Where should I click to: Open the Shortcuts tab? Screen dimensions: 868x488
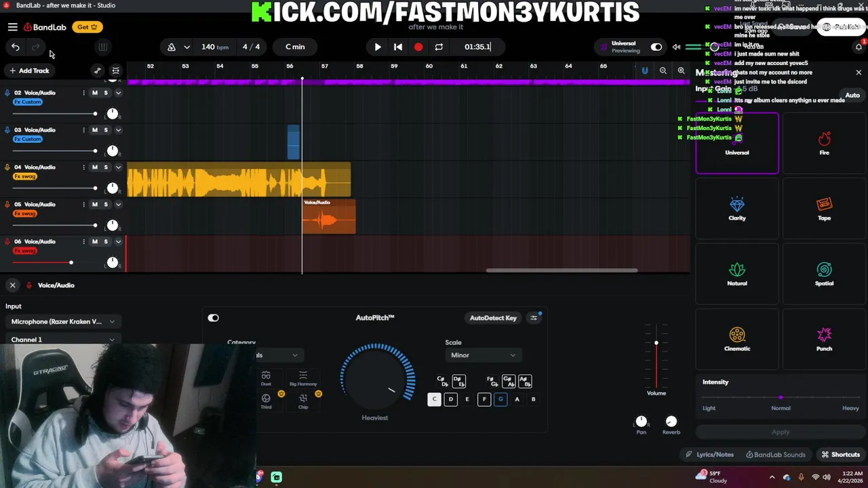840,455
